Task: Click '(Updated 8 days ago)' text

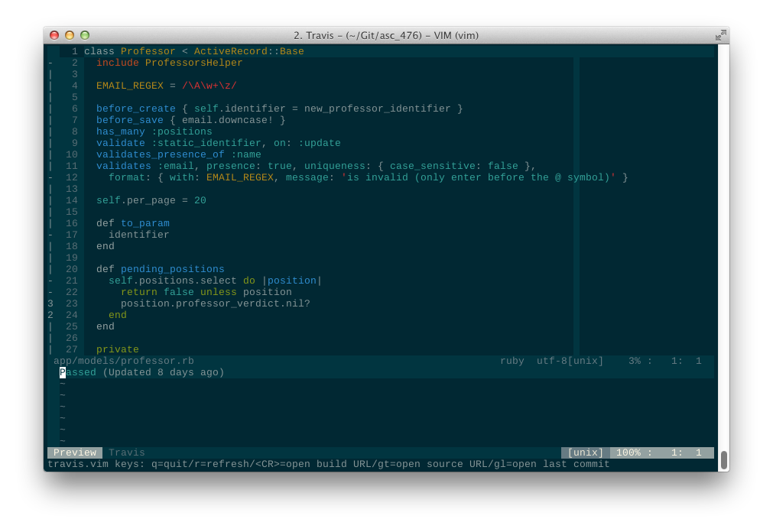Action: pyautogui.click(x=163, y=372)
